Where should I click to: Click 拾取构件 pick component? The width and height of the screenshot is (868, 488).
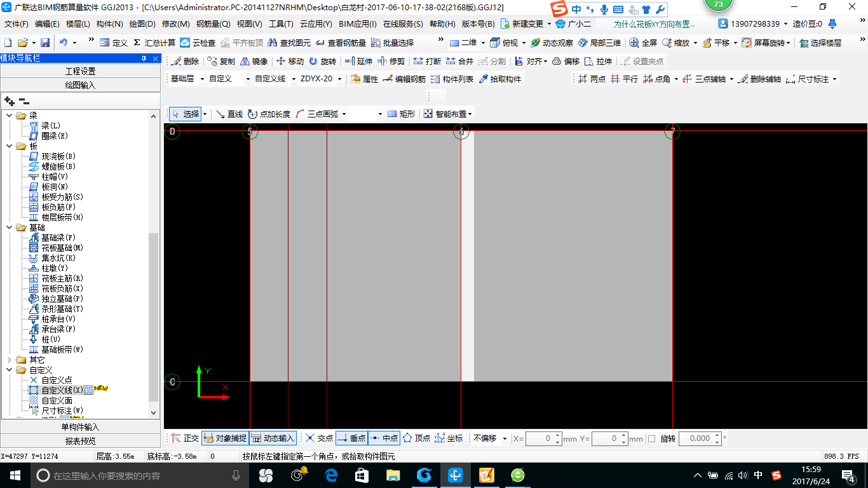tap(499, 79)
